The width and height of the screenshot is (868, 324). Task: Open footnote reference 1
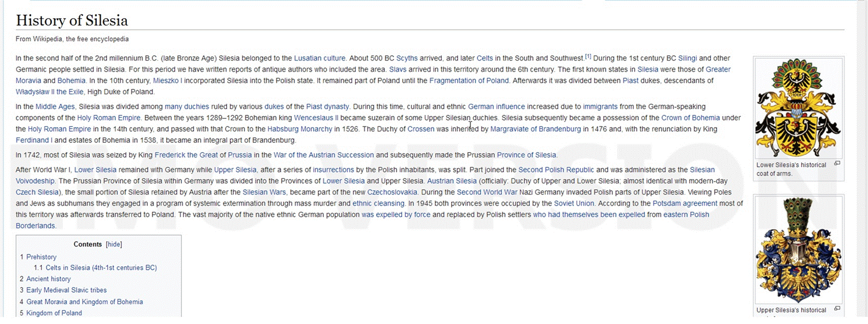point(588,57)
